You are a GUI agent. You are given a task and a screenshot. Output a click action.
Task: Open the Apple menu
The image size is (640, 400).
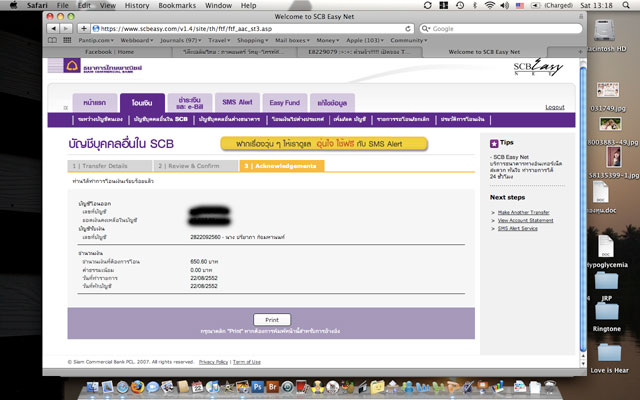click(13, 5)
